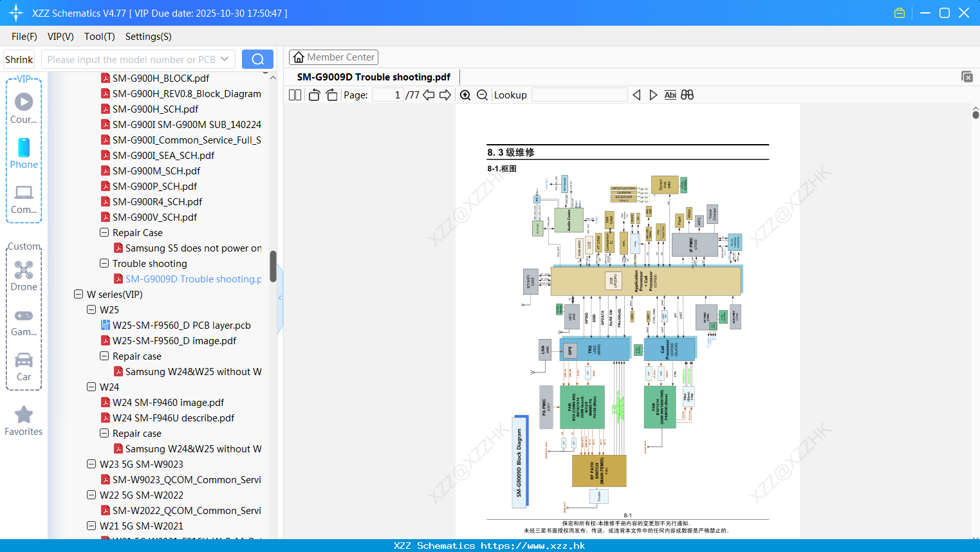This screenshot has width=980, height=552.
Task: Open the Game console category
Action: tap(24, 322)
